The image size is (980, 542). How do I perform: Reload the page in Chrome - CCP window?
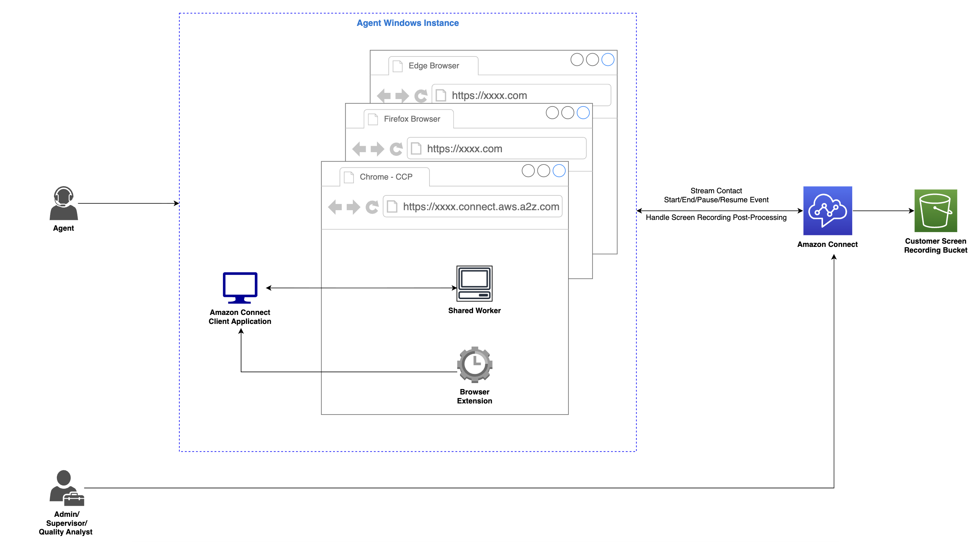(x=372, y=207)
